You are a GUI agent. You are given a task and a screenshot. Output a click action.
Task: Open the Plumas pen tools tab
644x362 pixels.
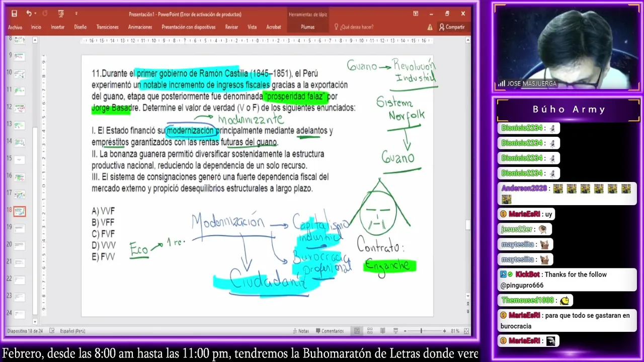point(307,27)
